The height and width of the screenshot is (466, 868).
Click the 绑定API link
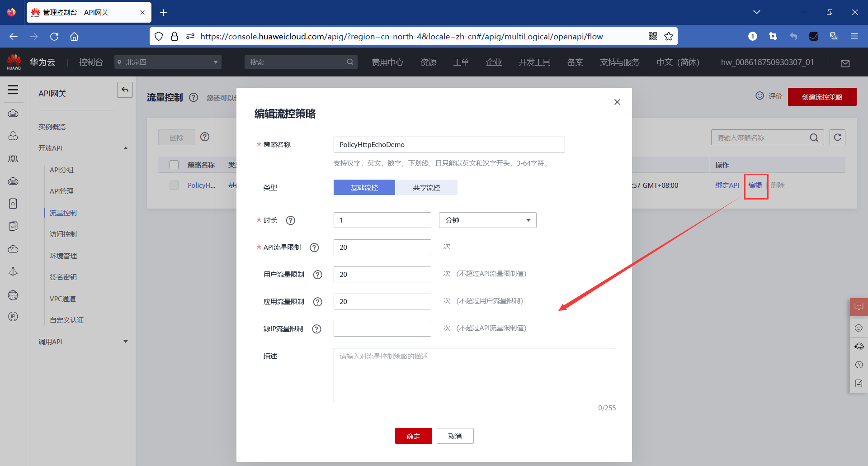727,185
